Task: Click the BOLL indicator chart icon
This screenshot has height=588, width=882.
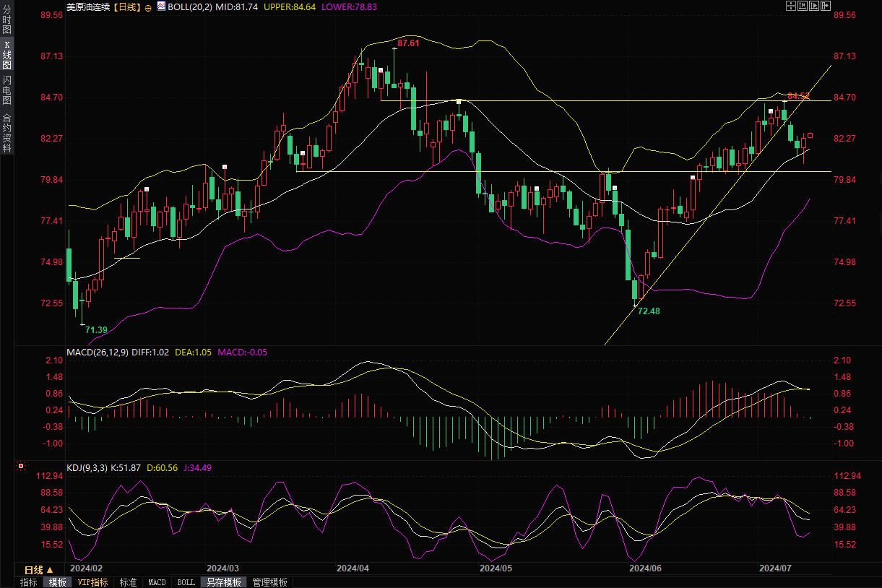Action: (161, 7)
